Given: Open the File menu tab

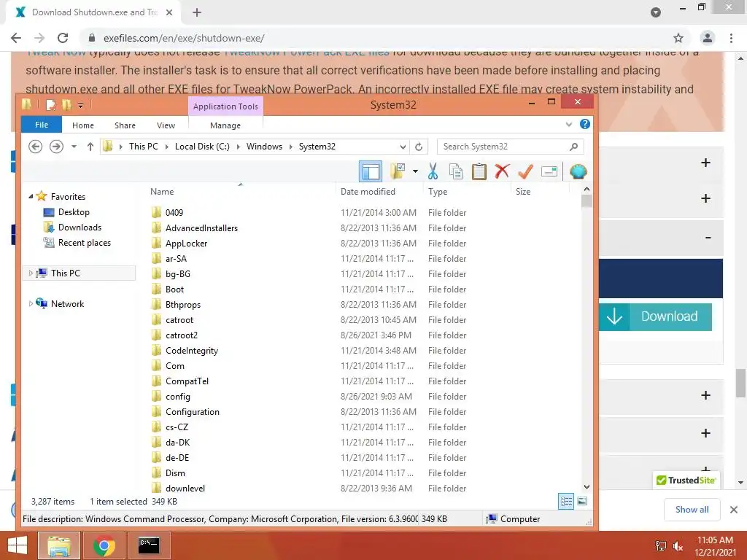Looking at the screenshot, I should pyautogui.click(x=42, y=125).
